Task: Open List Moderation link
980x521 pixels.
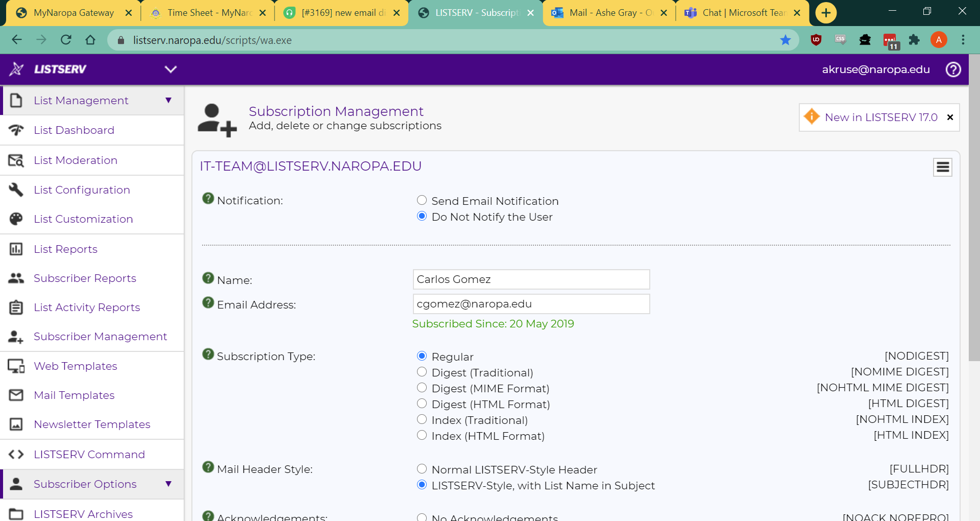Action: point(76,160)
